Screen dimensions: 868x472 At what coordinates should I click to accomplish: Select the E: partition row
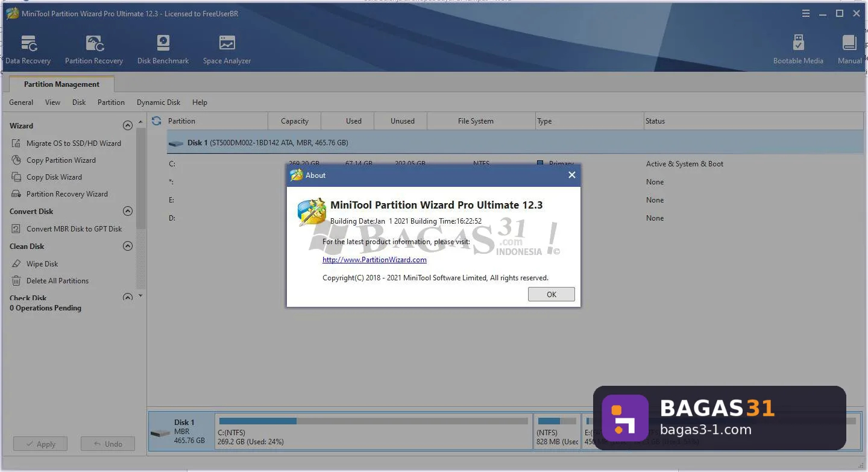click(515, 200)
